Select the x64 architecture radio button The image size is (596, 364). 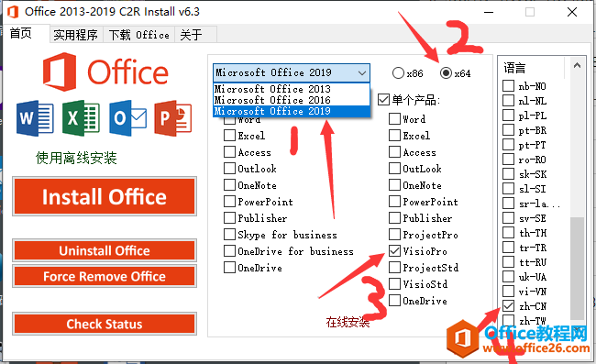coord(446,73)
